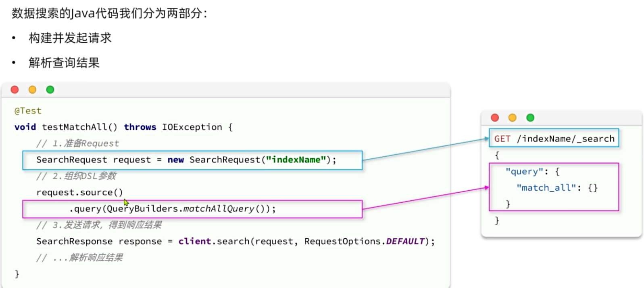Select the "// 1.准备Request" comment
Viewport: 644px width, 288px height.
(x=77, y=143)
